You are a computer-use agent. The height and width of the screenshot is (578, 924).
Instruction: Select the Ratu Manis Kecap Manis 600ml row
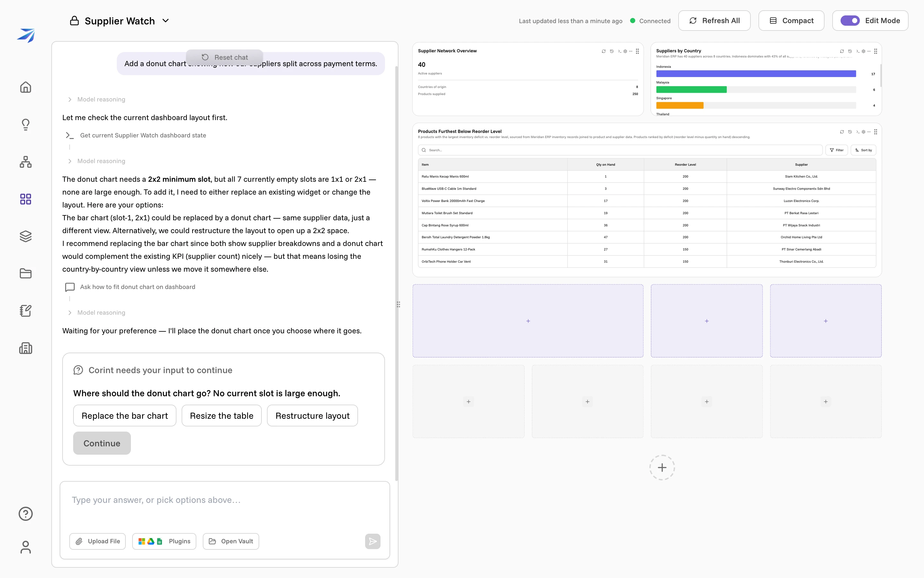tap(647, 177)
